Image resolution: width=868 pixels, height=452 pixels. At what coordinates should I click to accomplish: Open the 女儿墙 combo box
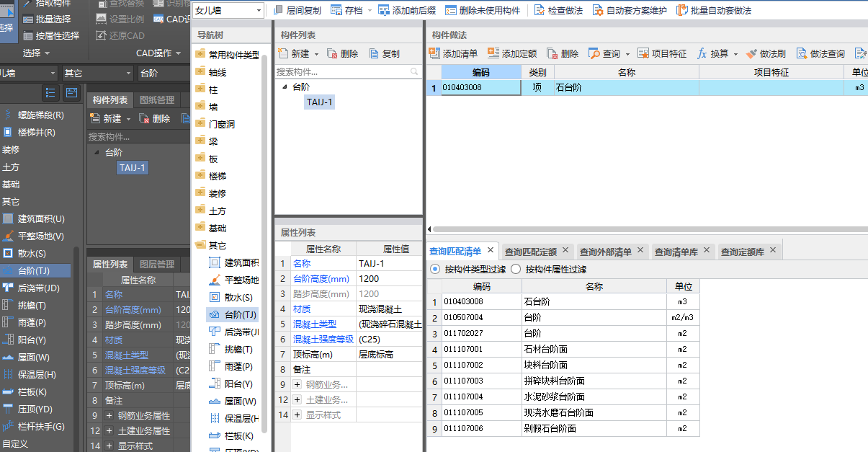228,11
